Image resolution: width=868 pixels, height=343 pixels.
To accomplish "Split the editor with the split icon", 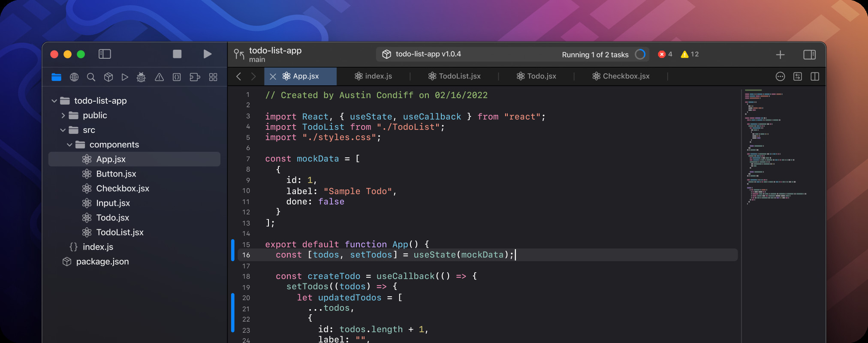I will (815, 76).
